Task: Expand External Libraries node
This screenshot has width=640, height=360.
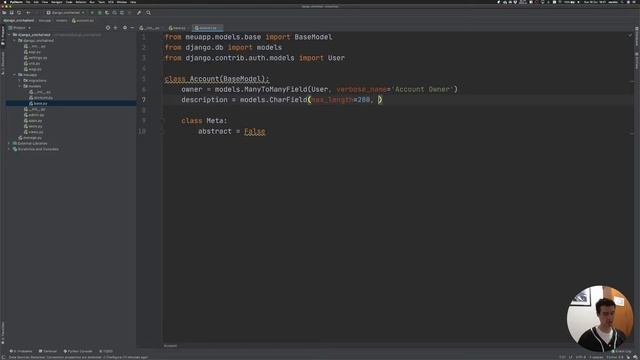Action: click(x=9, y=143)
